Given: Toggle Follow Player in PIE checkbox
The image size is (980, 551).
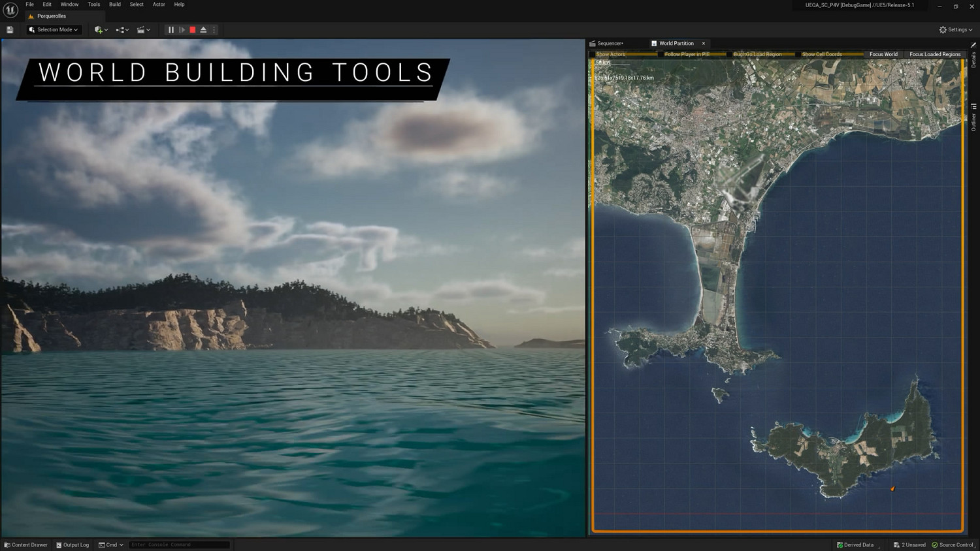Looking at the screenshot, I should pyautogui.click(x=661, y=55).
